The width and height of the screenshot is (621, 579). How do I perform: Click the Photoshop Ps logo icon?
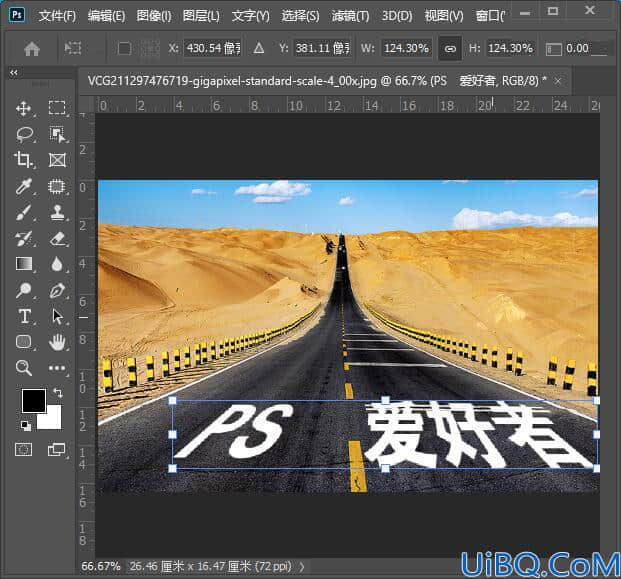pos(17,15)
